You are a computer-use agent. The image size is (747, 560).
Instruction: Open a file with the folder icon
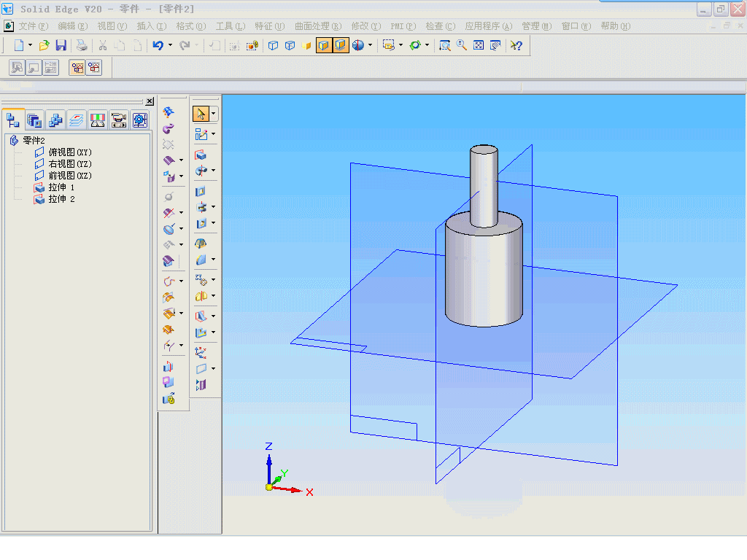(44, 45)
